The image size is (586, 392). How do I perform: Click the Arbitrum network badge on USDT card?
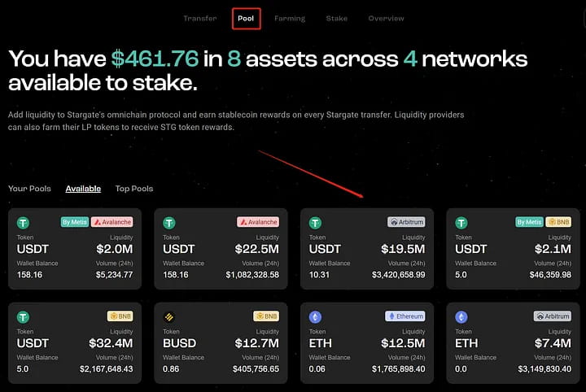point(406,221)
